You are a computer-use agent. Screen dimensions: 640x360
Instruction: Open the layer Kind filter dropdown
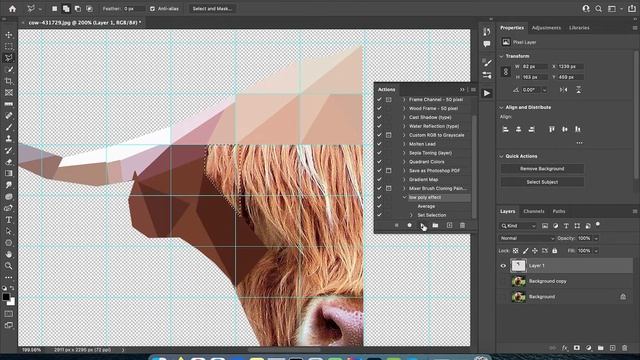pyautogui.click(x=518, y=226)
